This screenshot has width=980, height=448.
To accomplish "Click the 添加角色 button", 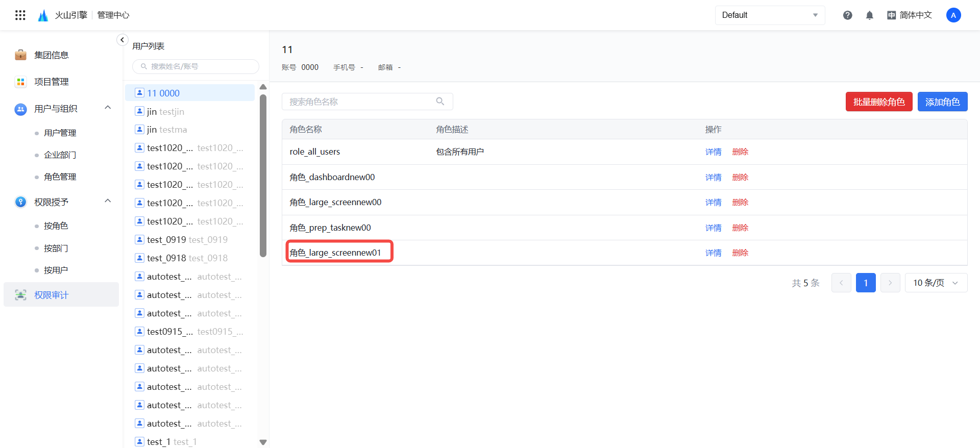I will point(942,102).
